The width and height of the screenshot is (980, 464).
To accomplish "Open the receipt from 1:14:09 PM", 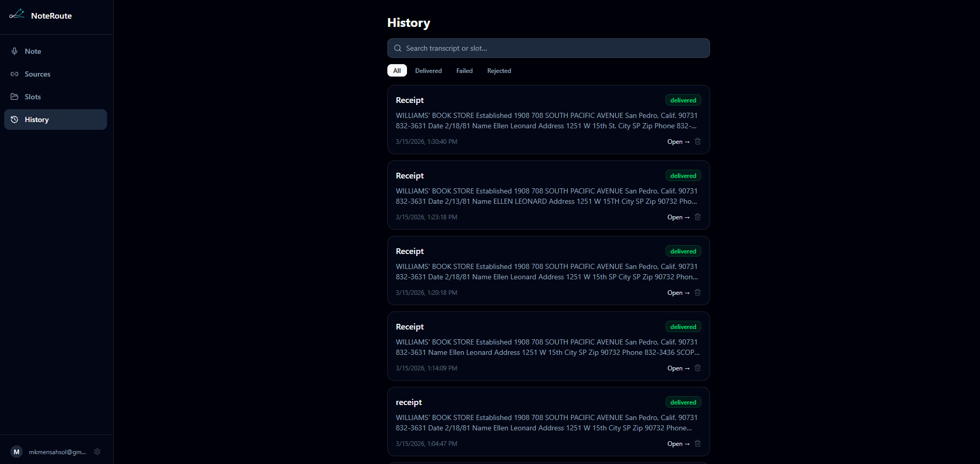I will coord(679,368).
